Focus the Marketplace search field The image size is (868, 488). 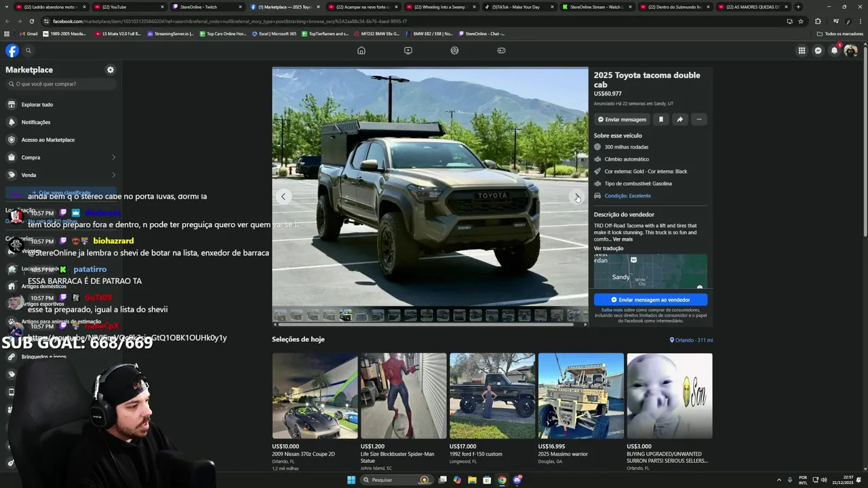tap(61, 84)
